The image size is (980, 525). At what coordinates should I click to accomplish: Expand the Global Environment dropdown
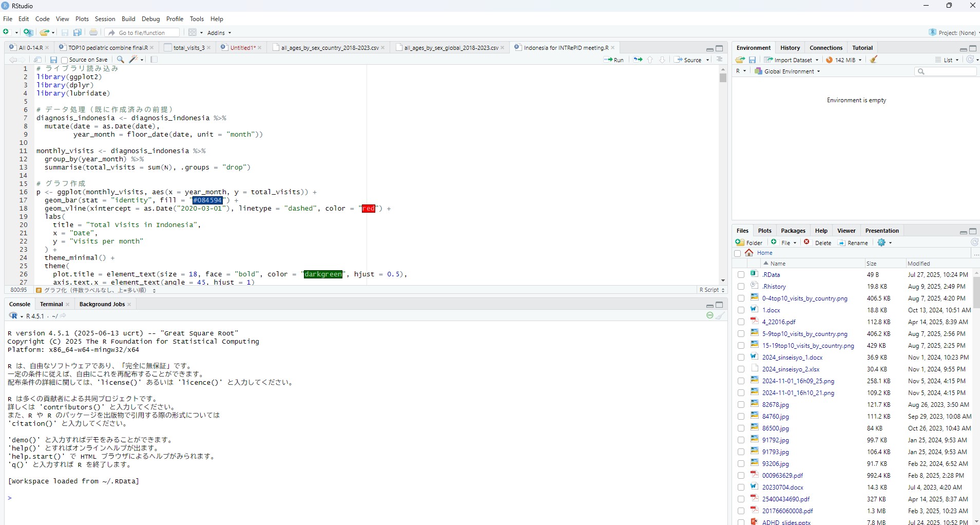(x=788, y=71)
